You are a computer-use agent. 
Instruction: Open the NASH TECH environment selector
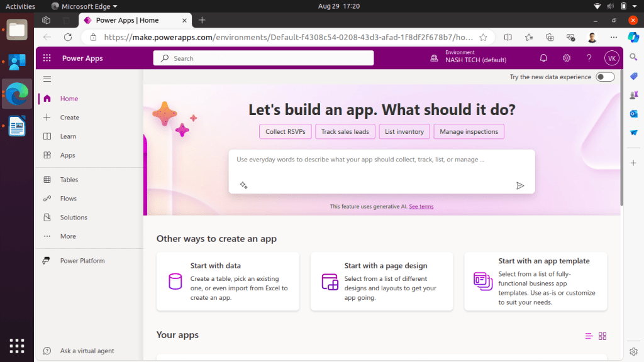click(472, 57)
